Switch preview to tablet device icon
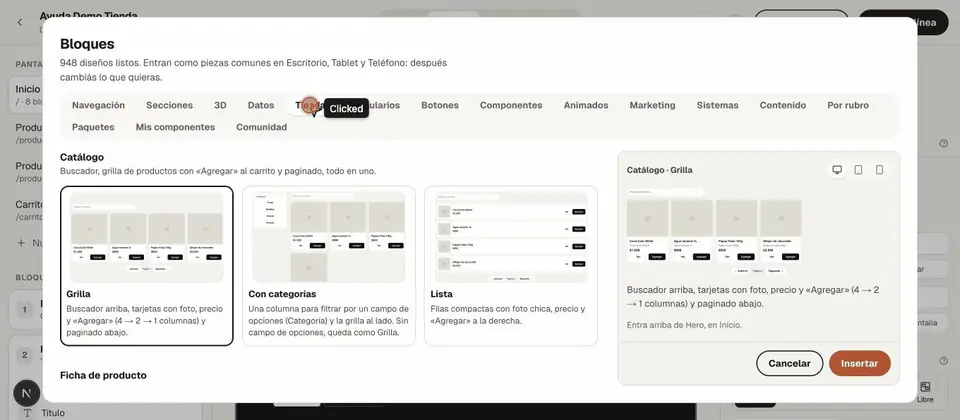This screenshot has height=420, width=960. point(858,170)
